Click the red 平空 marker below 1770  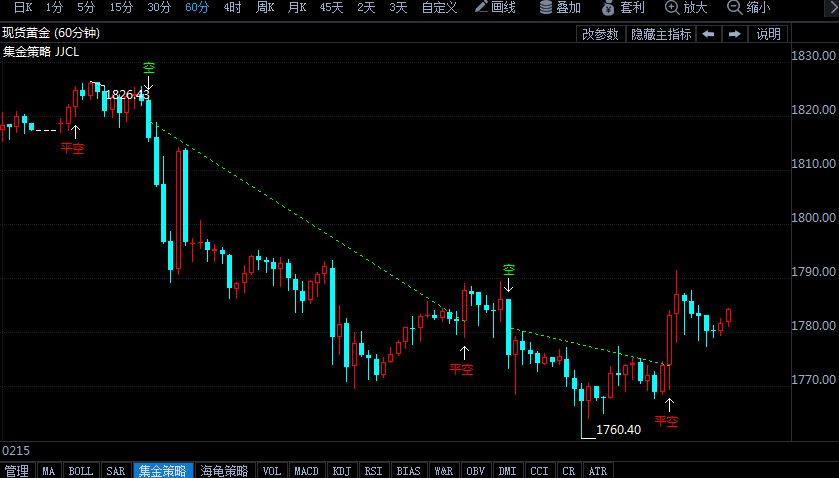click(x=666, y=421)
